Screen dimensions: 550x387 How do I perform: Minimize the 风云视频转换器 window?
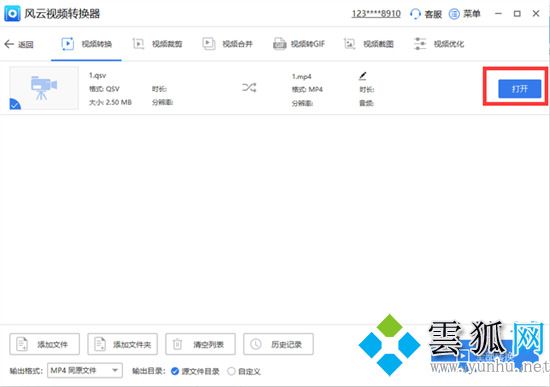pos(498,14)
